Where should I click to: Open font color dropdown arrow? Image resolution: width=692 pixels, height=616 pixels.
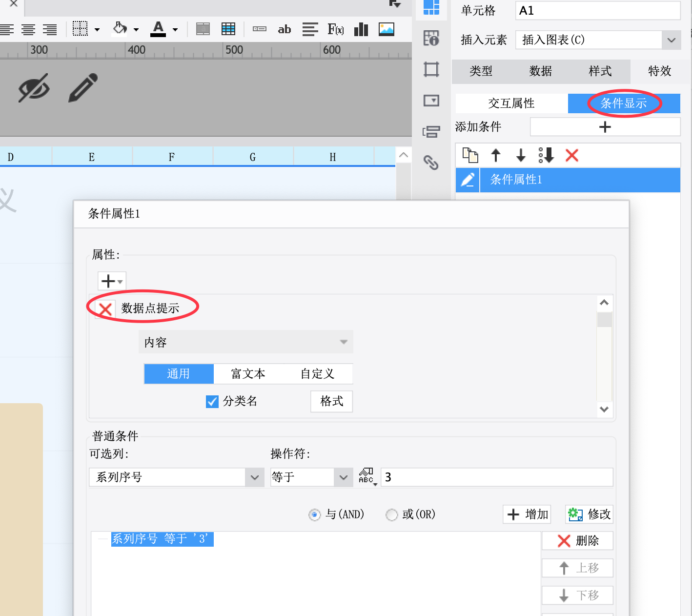point(175,30)
